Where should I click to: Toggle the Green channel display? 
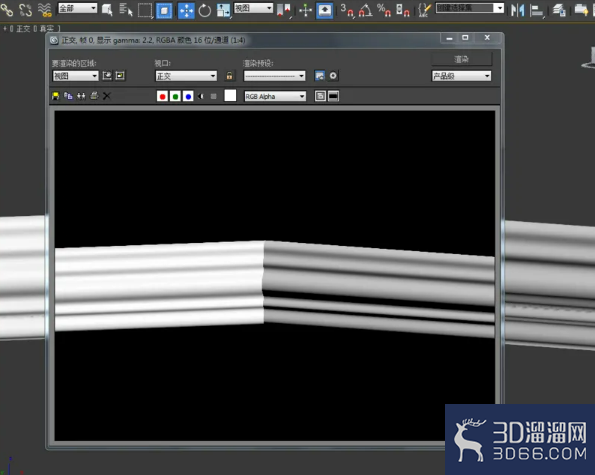(175, 96)
